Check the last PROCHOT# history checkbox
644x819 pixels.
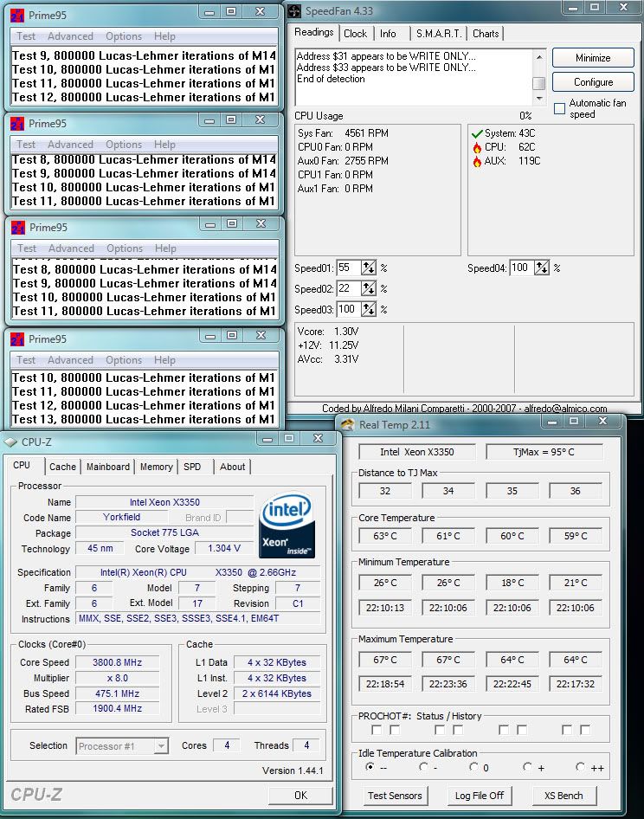(585, 730)
